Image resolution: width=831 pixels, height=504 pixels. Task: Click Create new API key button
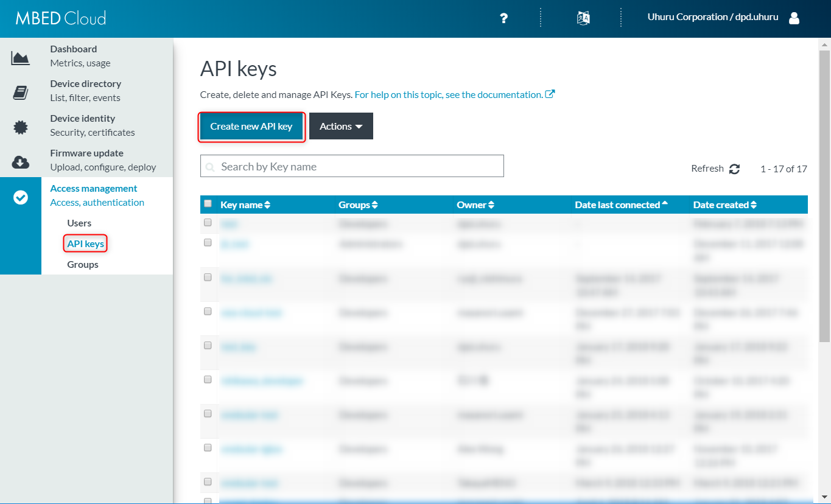point(251,127)
